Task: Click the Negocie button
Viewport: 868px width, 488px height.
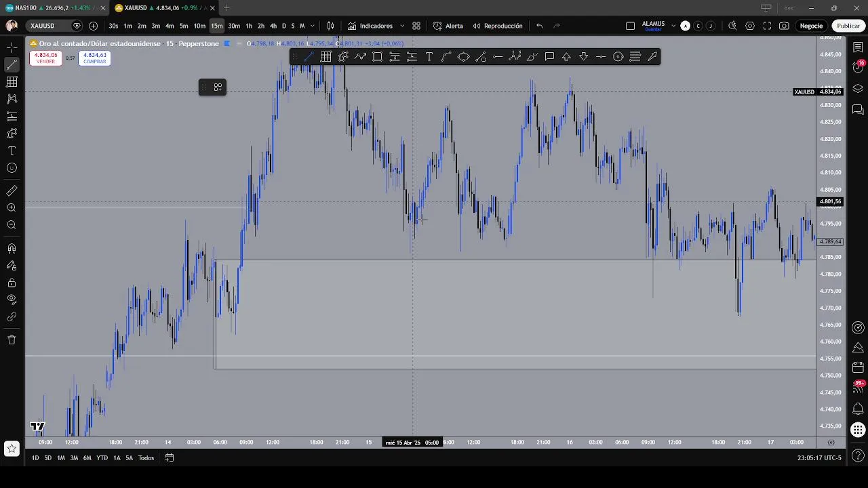Action: (x=811, y=26)
